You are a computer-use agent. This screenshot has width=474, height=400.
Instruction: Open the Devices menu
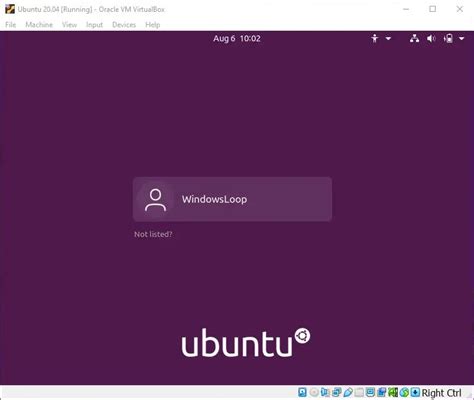pyautogui.click(x=124, y=25)
